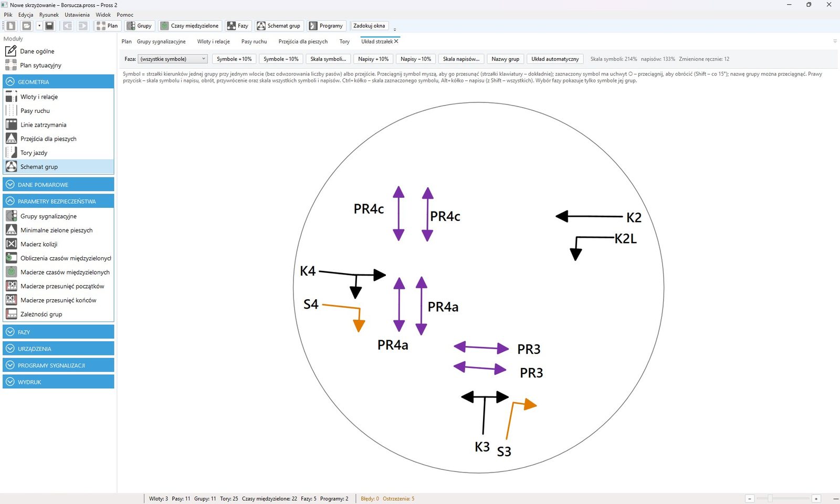Screen dimensions: 840x504
Task: Click the zoom in plus button
Action: [x=816, y=499]
